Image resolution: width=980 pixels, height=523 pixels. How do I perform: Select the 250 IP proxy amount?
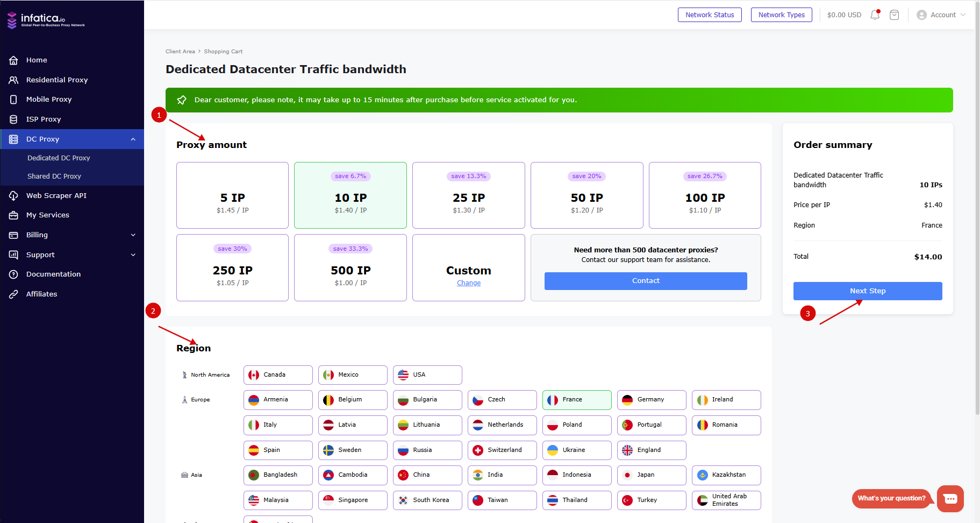coord(232,268)
